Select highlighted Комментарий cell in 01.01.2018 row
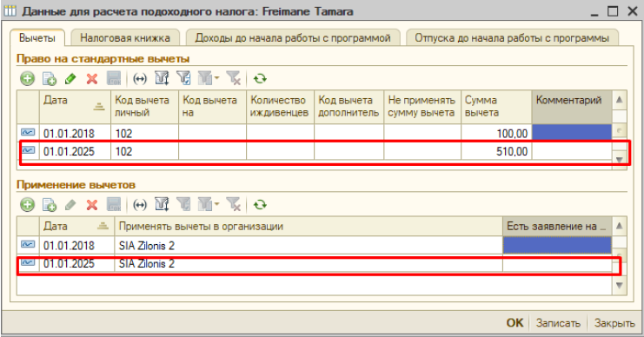 click(x=572, y=133)
